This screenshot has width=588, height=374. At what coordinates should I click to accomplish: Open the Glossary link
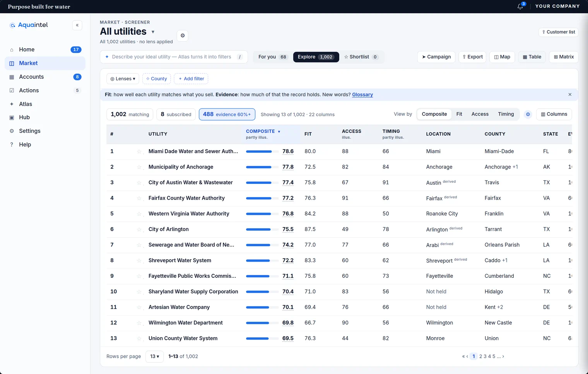click(x=362, y=95)
